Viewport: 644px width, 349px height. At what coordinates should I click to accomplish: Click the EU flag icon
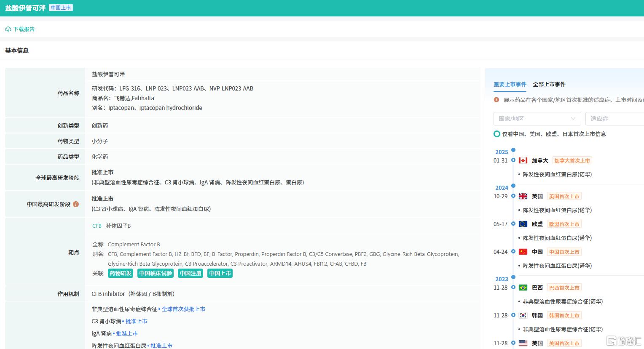pyautogui.click(x=523, y=224)
